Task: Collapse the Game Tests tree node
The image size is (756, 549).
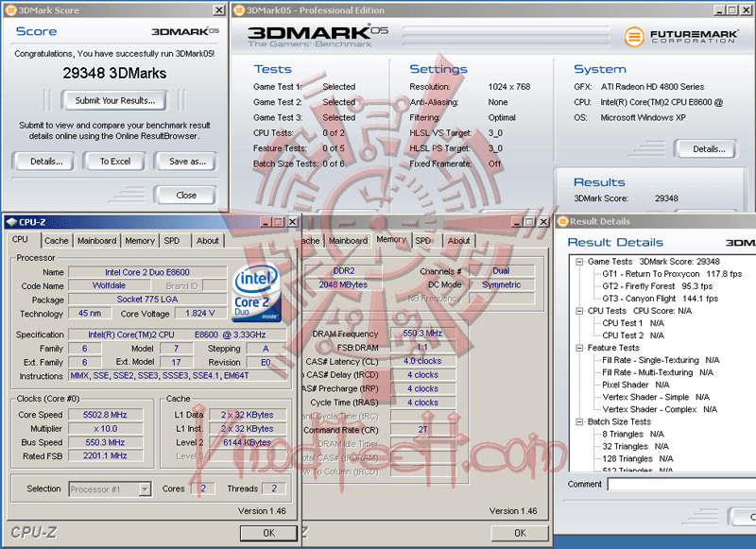Action: 579,262
